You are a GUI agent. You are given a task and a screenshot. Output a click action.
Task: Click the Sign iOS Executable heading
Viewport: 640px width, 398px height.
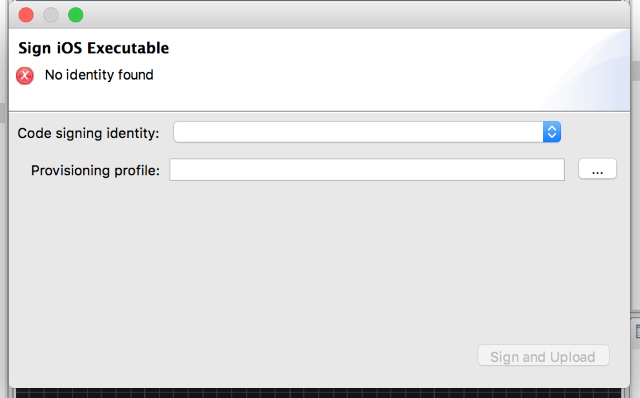pos(93,48)
